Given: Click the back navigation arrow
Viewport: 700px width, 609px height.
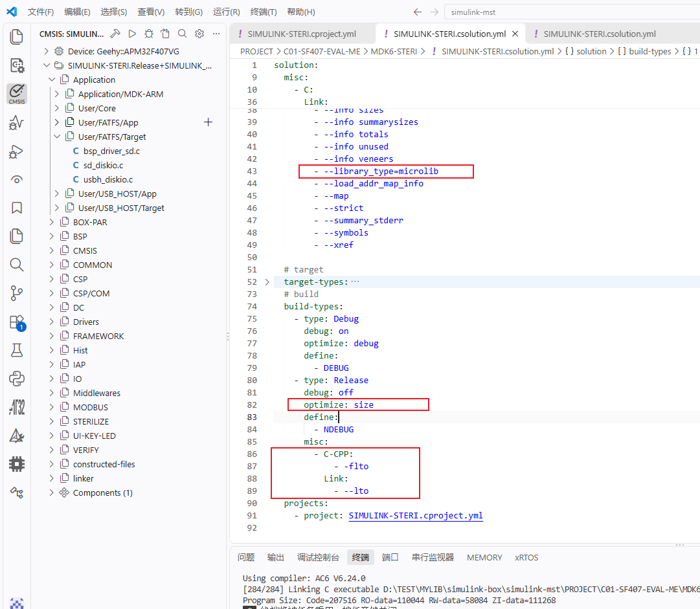Looking at the screenshot, I should (418, 12).
